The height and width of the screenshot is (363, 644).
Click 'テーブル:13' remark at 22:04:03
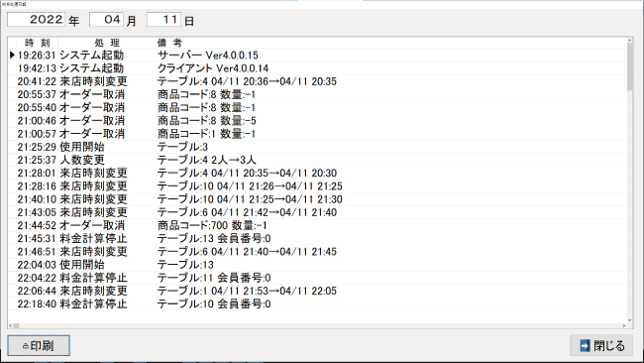(185, 265)
